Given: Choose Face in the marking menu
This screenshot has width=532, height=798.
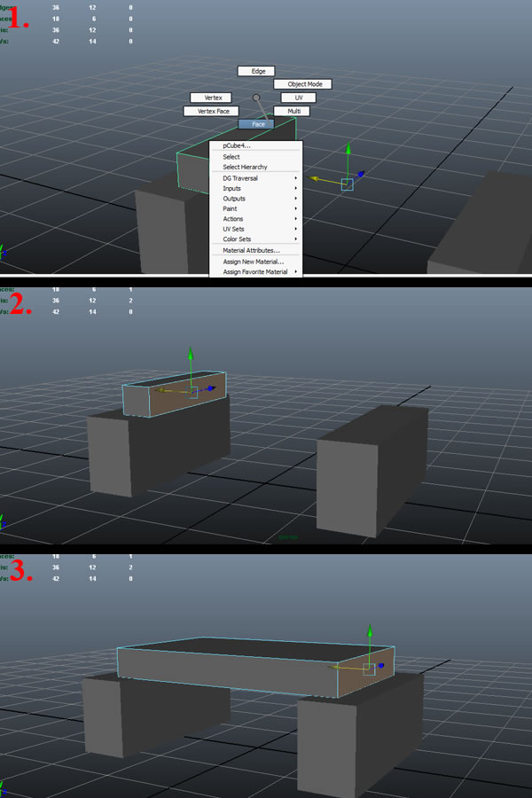Looking at the screenshot, I should click(257, 124).
